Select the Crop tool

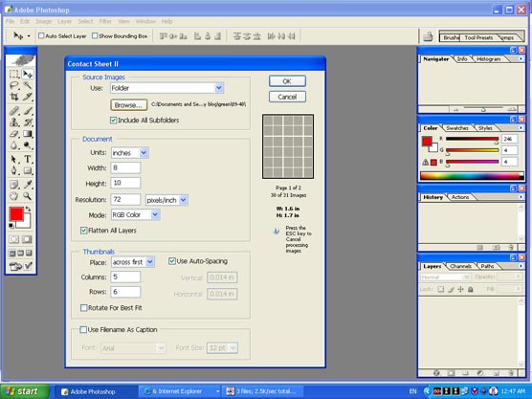tap(14, 97)
